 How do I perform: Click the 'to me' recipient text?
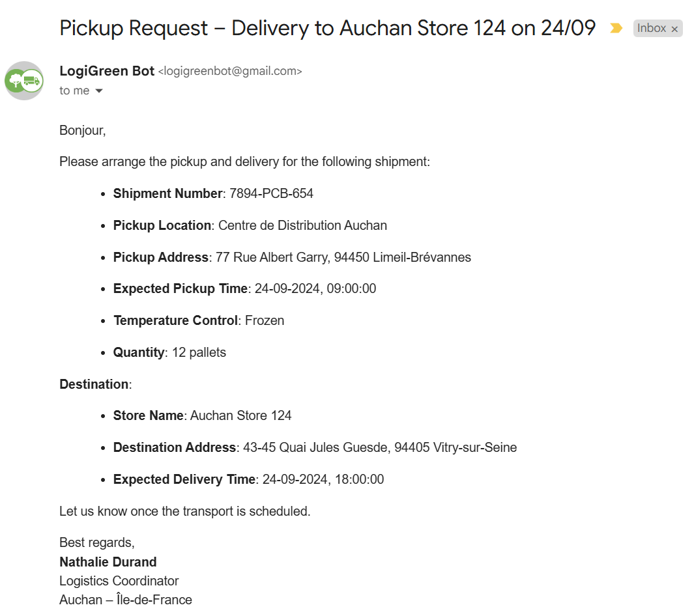pyautogui.click(x=74, y=91)
